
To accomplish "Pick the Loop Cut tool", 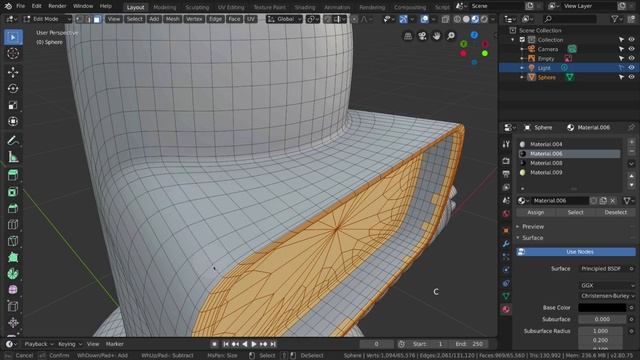I will point(13,224).
